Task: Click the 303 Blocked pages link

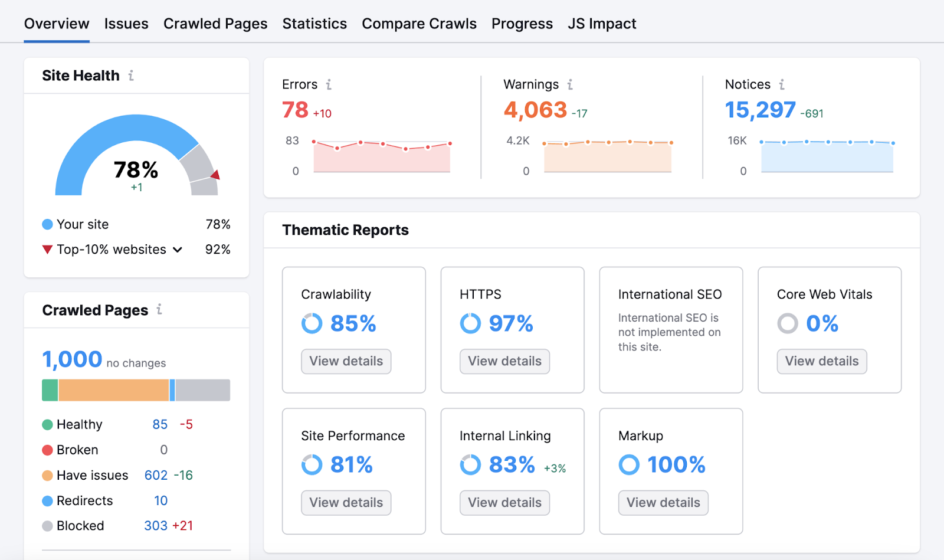Action: coord(155,525)
